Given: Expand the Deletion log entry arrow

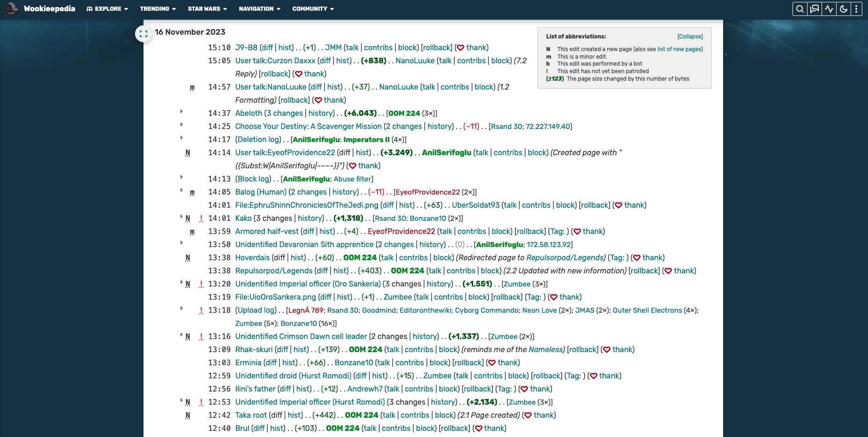Looking at the screenshot, I should coord(181,138).
